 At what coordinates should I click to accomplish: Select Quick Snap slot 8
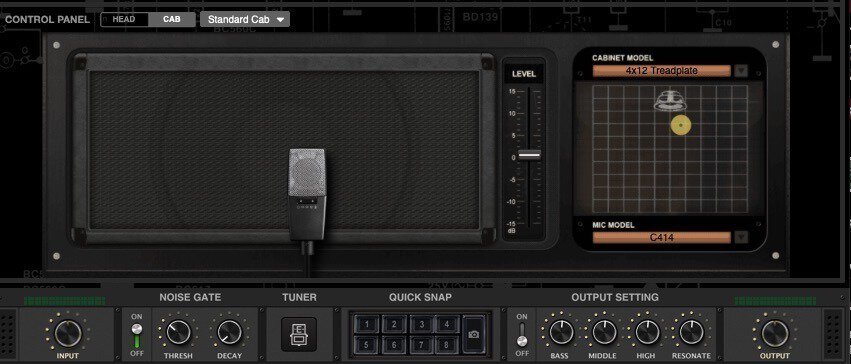click(447, 344)
